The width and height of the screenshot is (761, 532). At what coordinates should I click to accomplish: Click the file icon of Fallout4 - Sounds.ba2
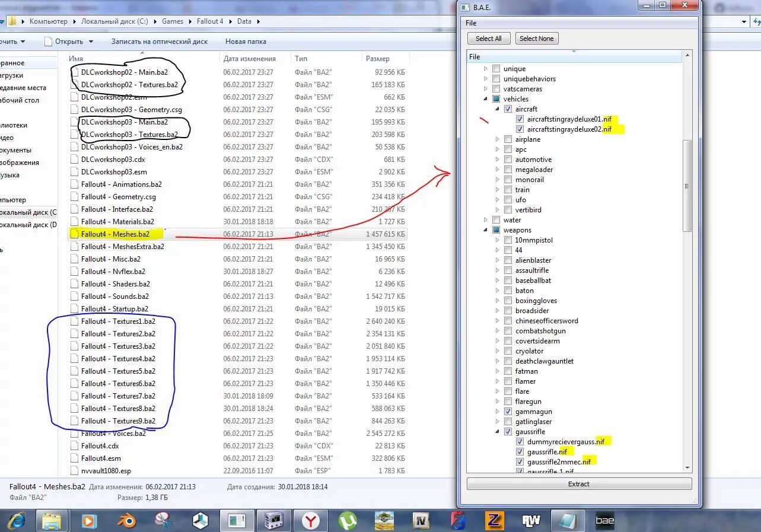tap(74, 297)
